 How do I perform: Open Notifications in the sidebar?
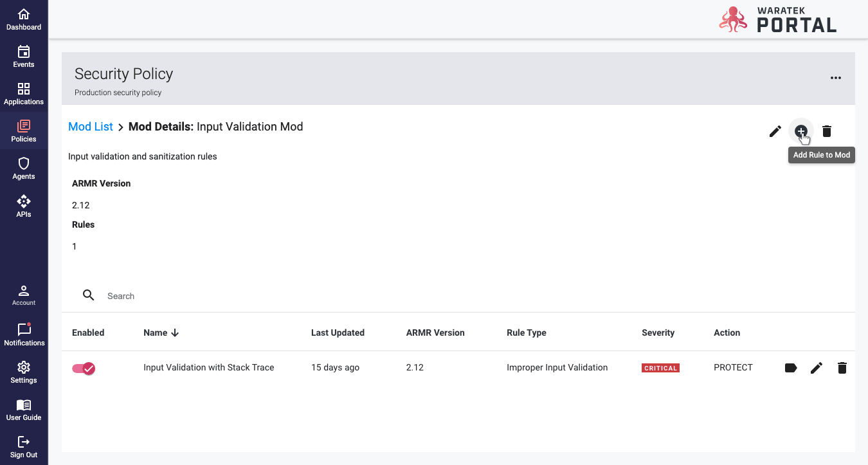(24, 334)
